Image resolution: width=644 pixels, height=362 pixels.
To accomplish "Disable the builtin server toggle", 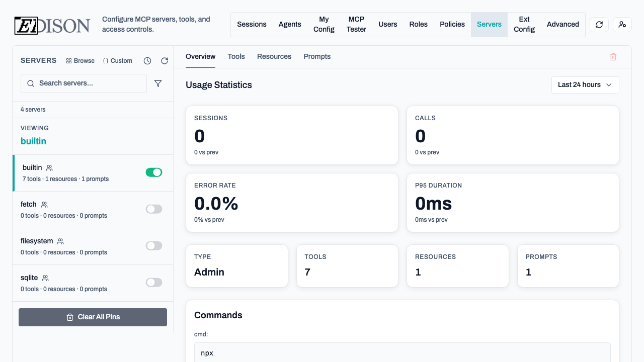I will [x=154, y=172].
